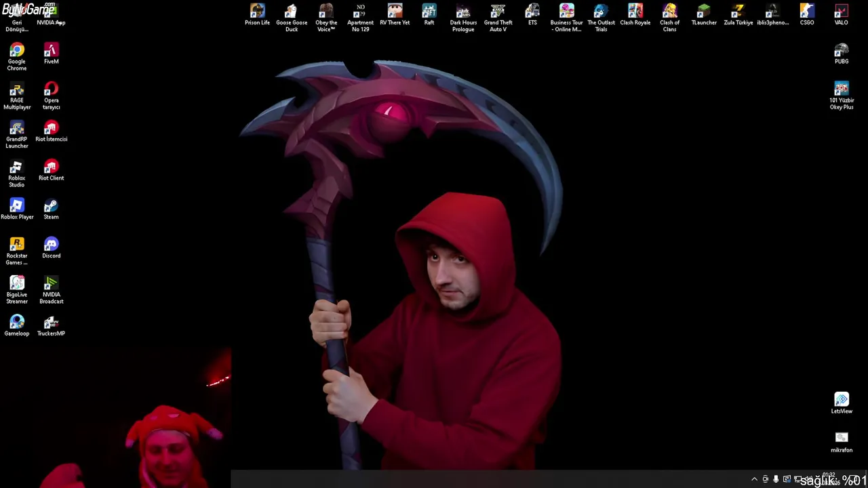Viewport: 868px width, 488px height.
Task: Select 101 Yüzbir Okey Plus icon
Action: click(842, 96)
